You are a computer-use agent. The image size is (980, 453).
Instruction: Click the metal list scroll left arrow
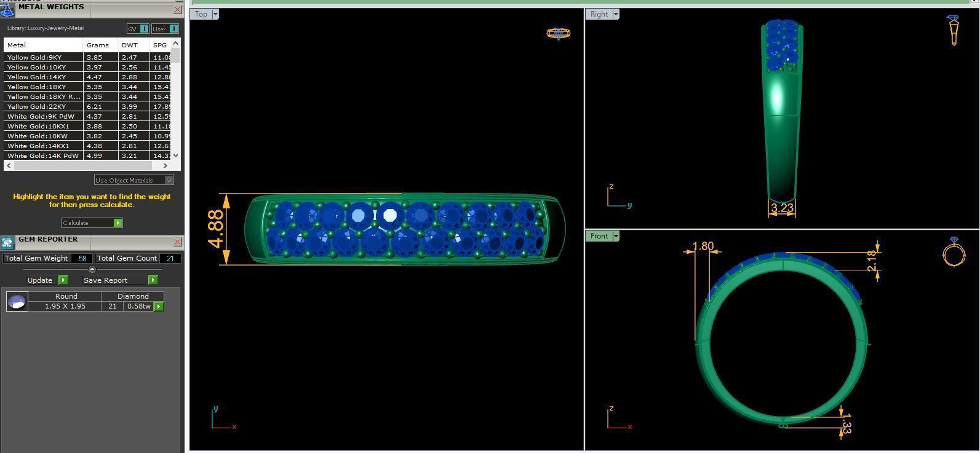(9, 165)
